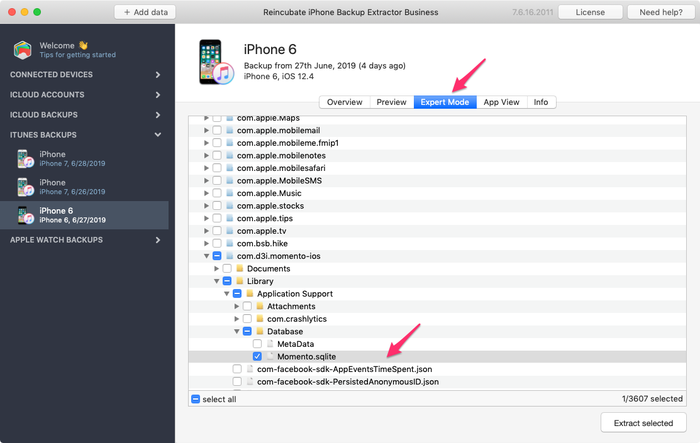This screenshot has width=700, height=443.
Task: Click the AppEventsTimeSpent.json file icon
Action: pos(250,369)
